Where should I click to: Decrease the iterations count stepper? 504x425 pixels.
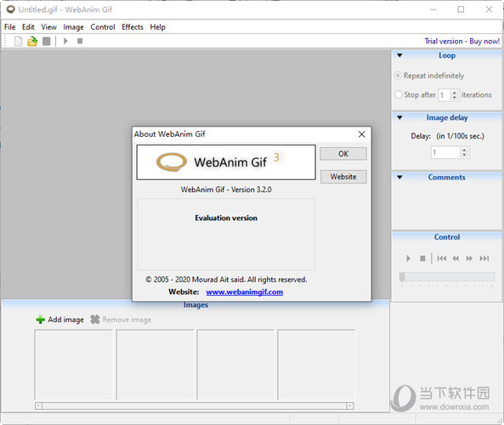tap(455, 98)
